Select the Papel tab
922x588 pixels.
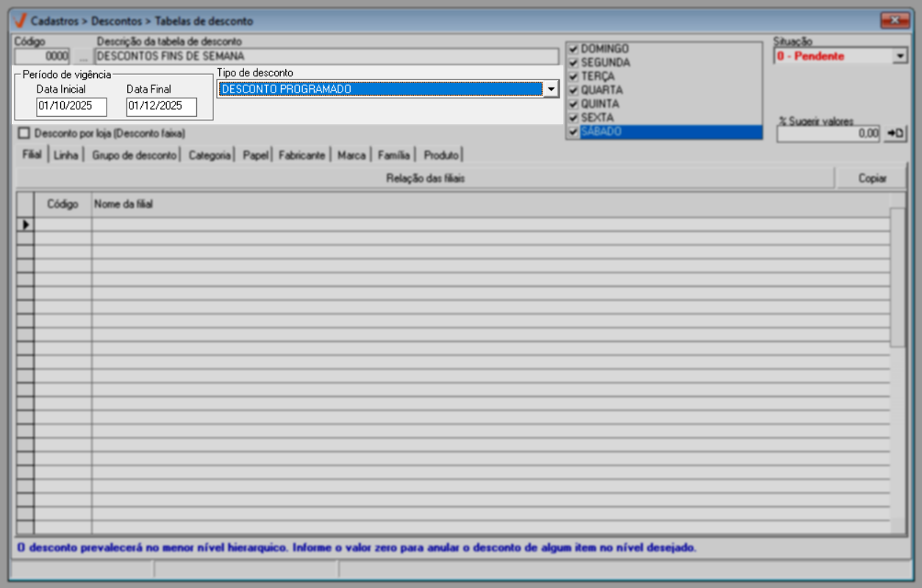255,155
